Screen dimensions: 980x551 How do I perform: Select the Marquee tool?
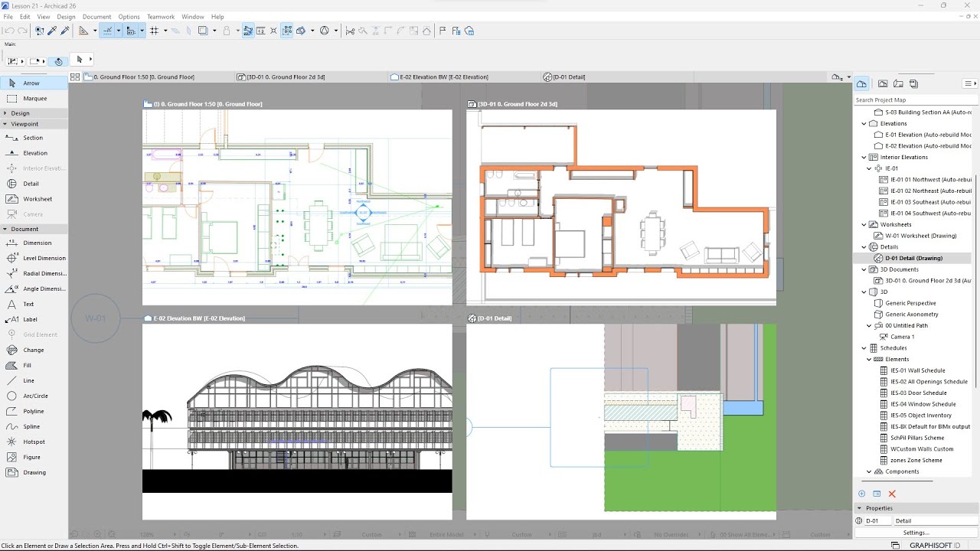pos(34,98)
